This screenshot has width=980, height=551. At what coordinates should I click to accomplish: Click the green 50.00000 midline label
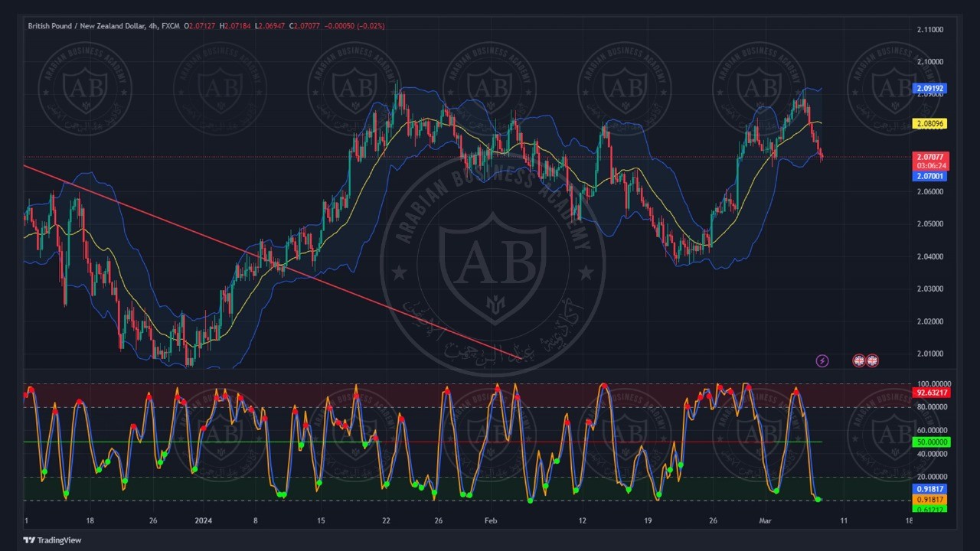pos(931,442)
